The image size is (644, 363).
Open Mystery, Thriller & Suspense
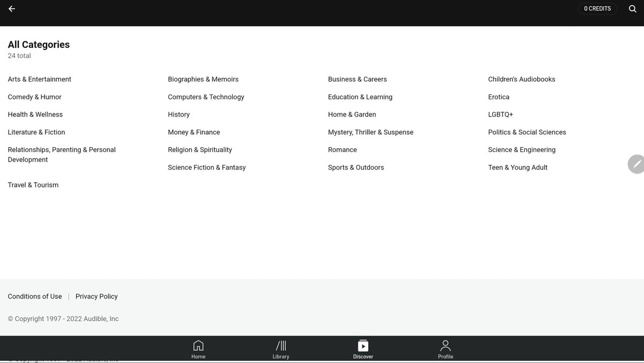pos(371,132)
